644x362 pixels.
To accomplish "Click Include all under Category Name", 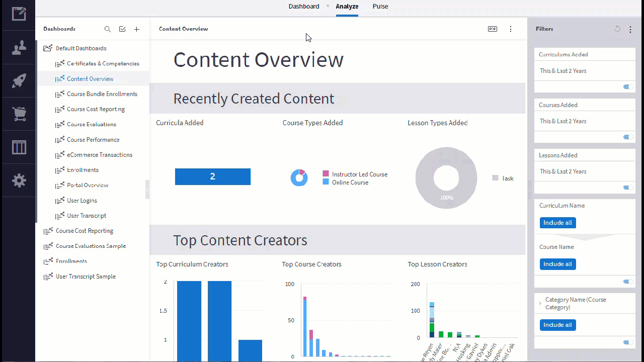I will click(557, 325).
